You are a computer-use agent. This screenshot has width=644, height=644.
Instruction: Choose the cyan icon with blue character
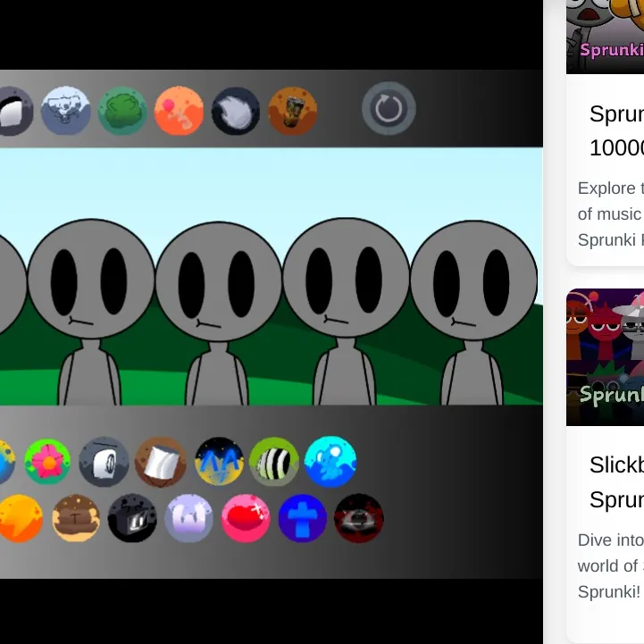(330, 462)
